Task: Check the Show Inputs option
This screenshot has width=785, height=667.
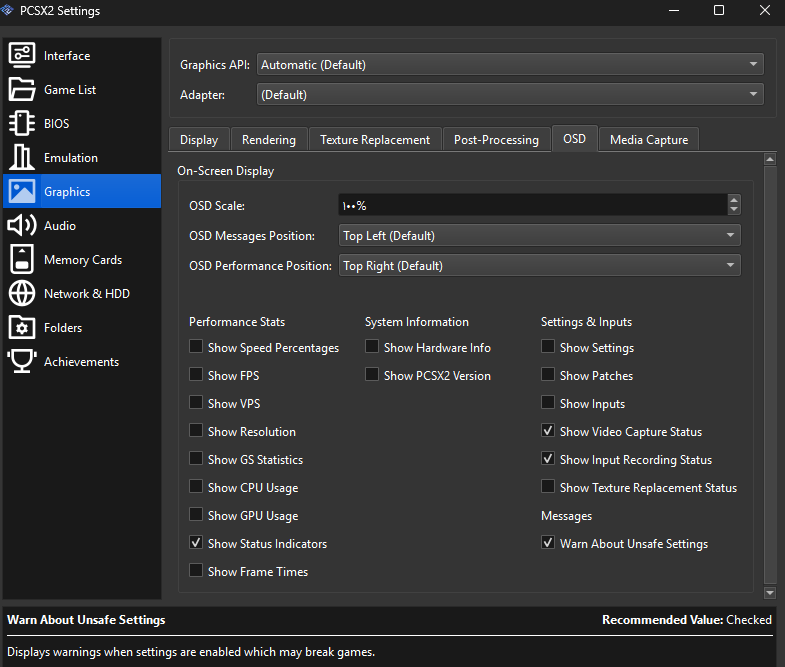Action: [548, 403]
